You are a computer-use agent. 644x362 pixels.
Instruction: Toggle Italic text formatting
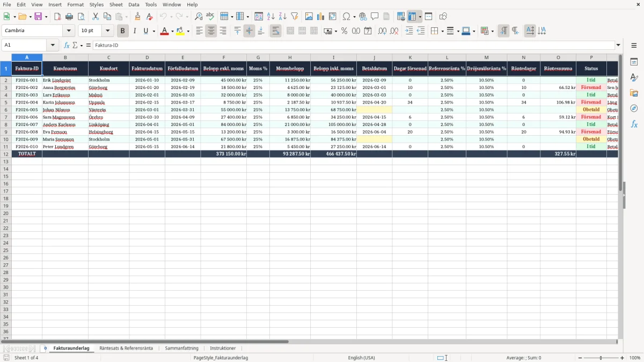tap(134, 31)
